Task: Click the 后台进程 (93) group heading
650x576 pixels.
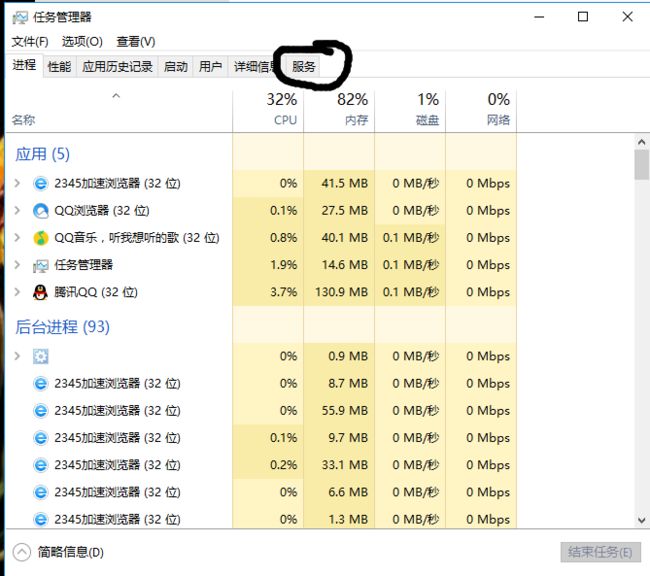Action: [x=62, y=327]
